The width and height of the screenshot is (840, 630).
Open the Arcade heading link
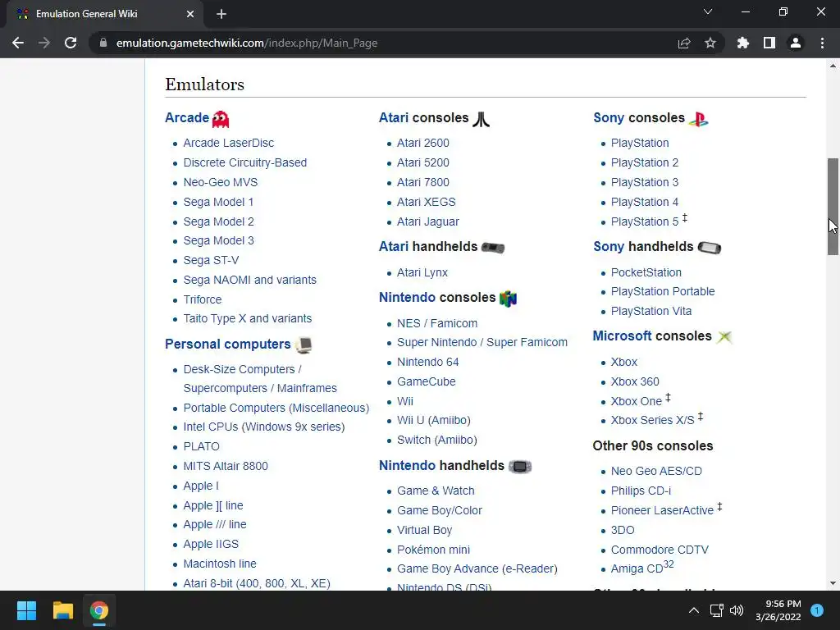click(x=186, y=118)
